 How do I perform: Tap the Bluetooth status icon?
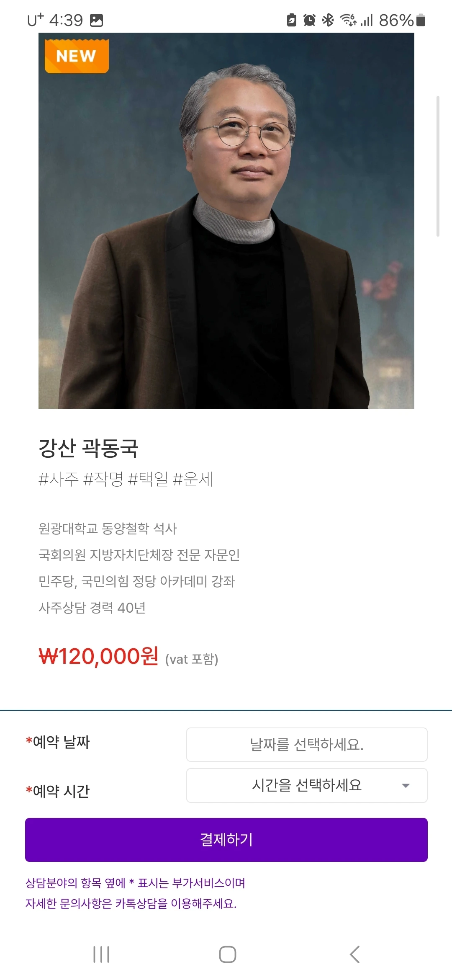pyautogui.click(x=328, y=20)
